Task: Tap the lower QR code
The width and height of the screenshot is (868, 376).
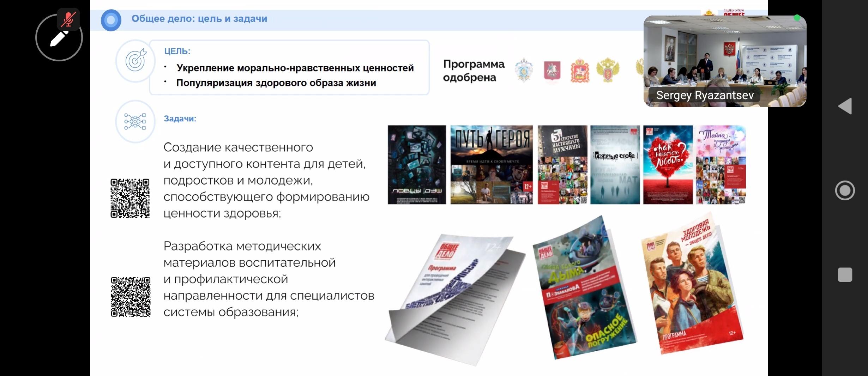Action: (x=131, y=297)
